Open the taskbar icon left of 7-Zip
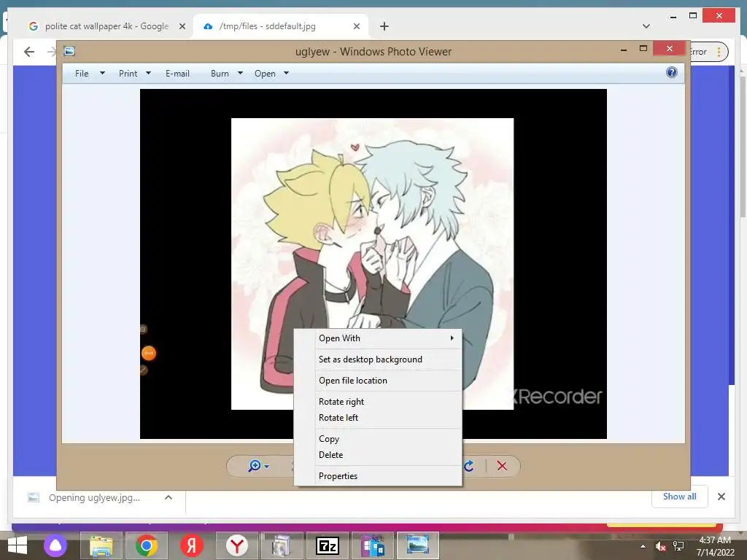The image size is (747, 560). [282, 545]
